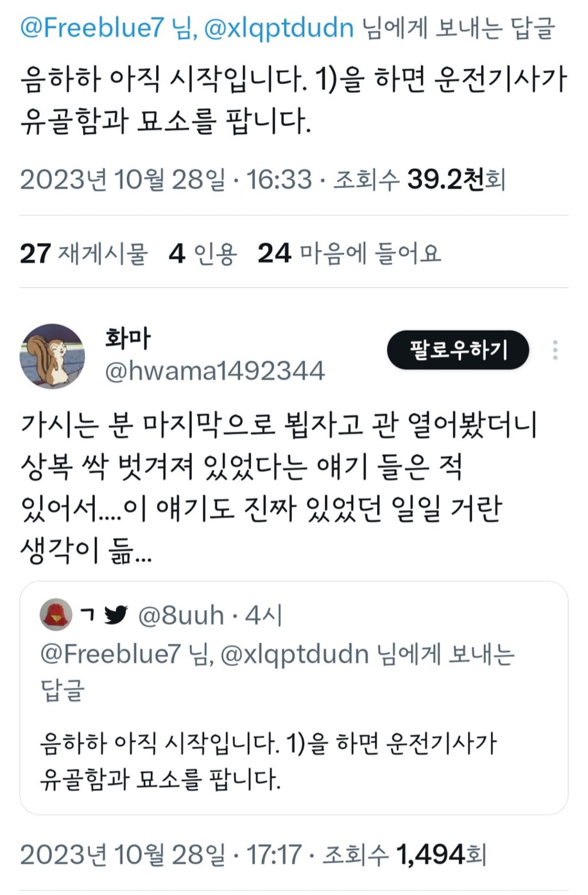The image size is (588, 895).
Task: Open the 화마 display name
Action: pos(127,338)
